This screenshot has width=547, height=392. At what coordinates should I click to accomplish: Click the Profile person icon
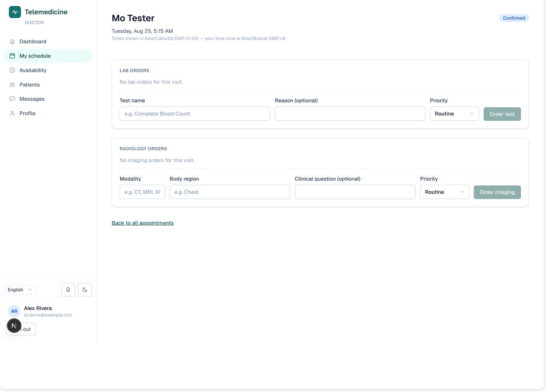pos(12,113)
